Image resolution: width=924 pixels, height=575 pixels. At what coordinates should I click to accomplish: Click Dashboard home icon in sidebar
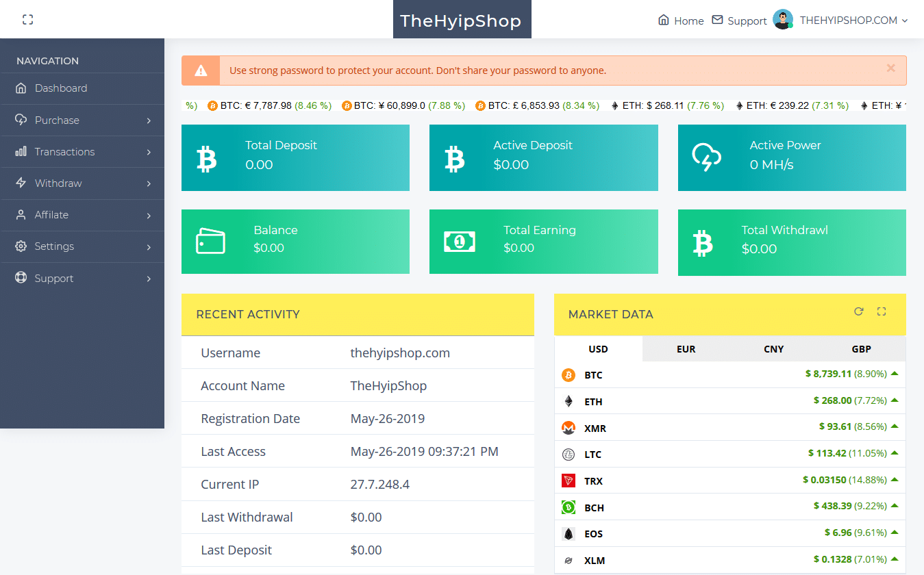21,88
